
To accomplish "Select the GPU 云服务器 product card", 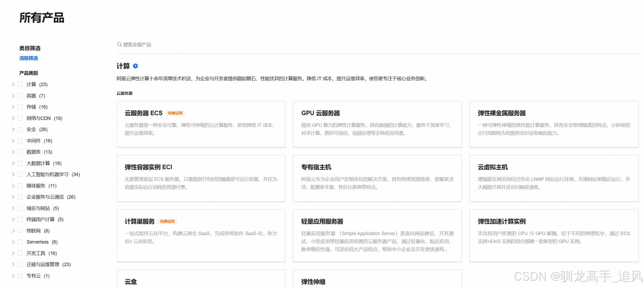I will coord(377,124).
